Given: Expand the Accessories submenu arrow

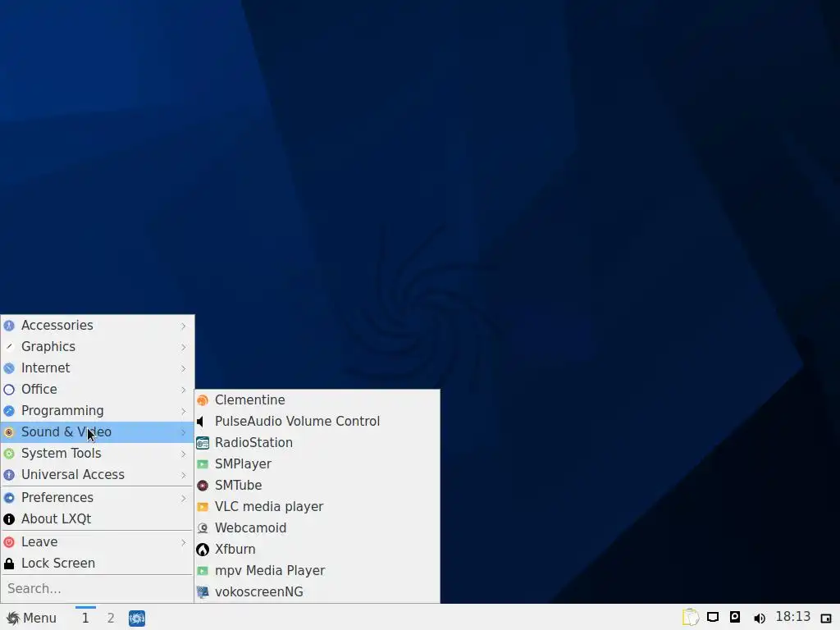Looking at the screenshot, I should [183, 326].
